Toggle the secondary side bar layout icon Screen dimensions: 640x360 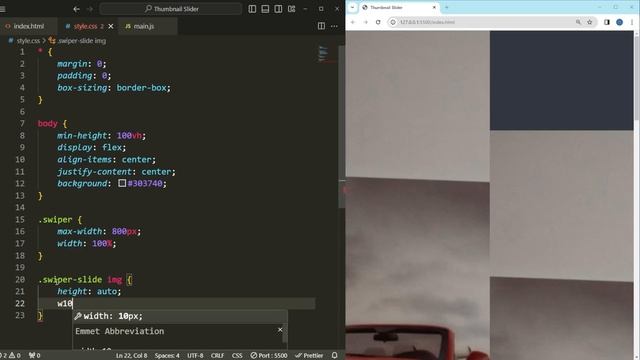tap(278, 9)
